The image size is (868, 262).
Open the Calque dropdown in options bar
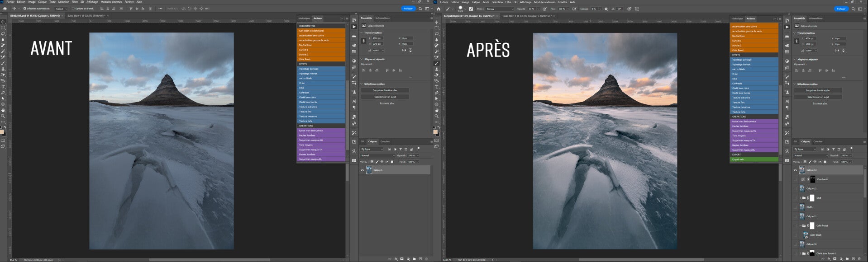61,9
